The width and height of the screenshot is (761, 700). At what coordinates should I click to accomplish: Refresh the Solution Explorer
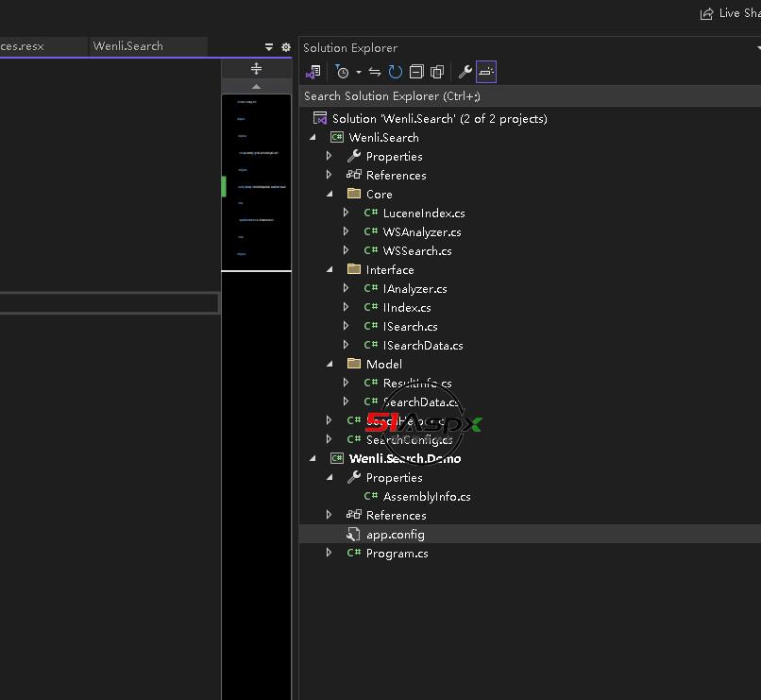(395, 73)
